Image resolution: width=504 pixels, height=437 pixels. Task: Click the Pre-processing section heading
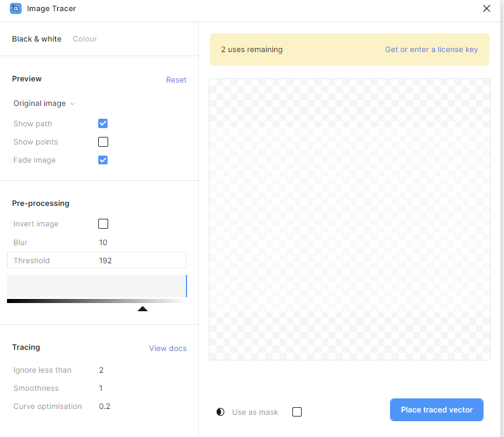click(41, 204)
